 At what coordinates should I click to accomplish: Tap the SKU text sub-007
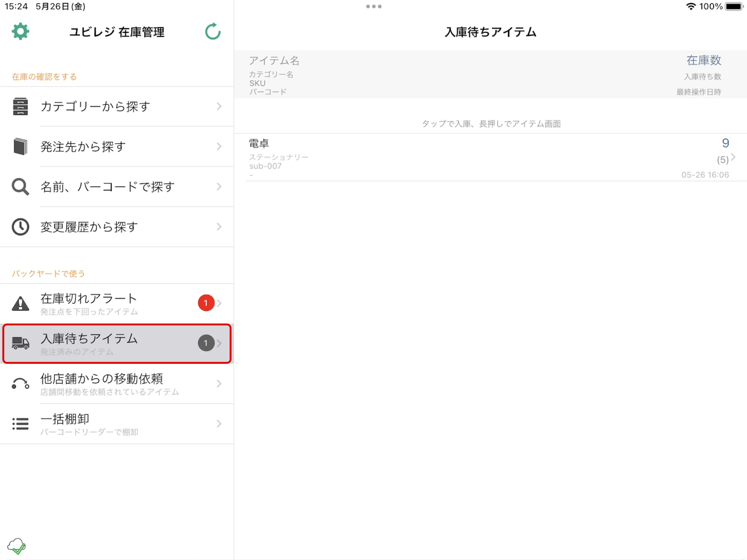pyautogui.click(x=265, y=166)
